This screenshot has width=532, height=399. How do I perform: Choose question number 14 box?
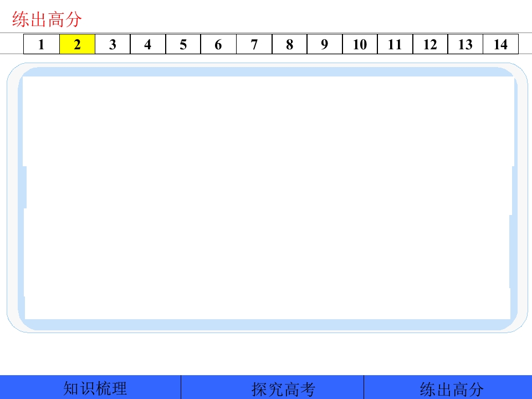coord(501,44)
